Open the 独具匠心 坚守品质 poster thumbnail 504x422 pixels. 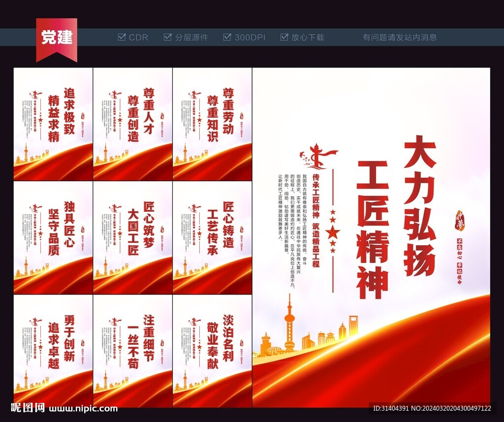point(53,238)
